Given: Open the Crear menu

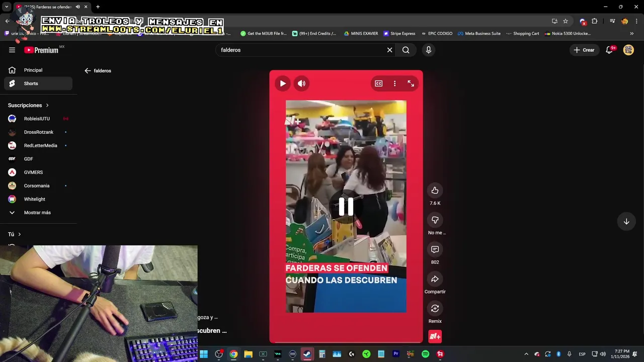Looking at the screenshot, I should click(584, 50).
